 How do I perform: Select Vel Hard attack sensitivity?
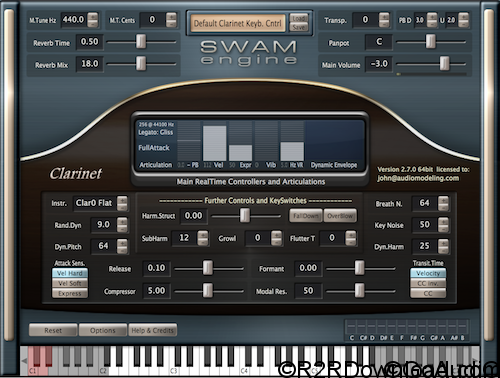pyautogui.click(x=70, y=273)
